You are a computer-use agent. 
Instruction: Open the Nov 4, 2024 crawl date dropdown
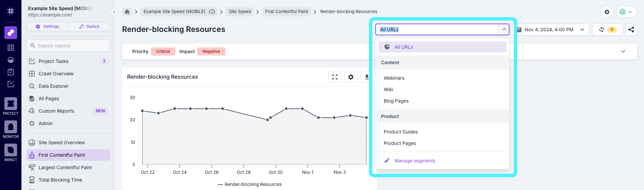tap(551, 30)
